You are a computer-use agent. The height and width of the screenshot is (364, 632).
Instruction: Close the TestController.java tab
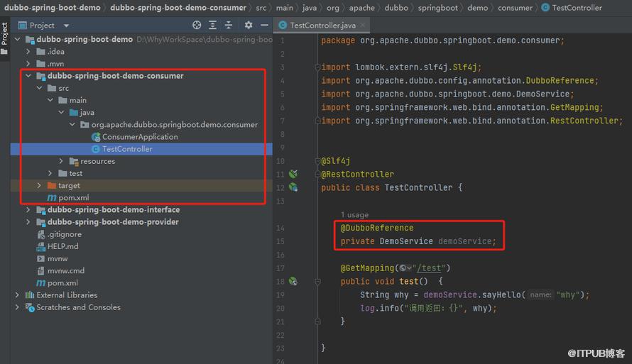362,25
